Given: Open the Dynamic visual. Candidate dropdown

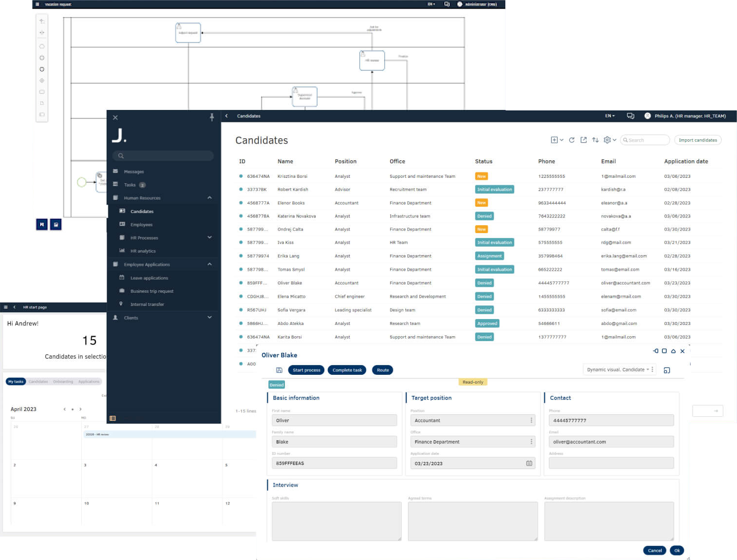Looking at the screenshot, I should [618, 370].
